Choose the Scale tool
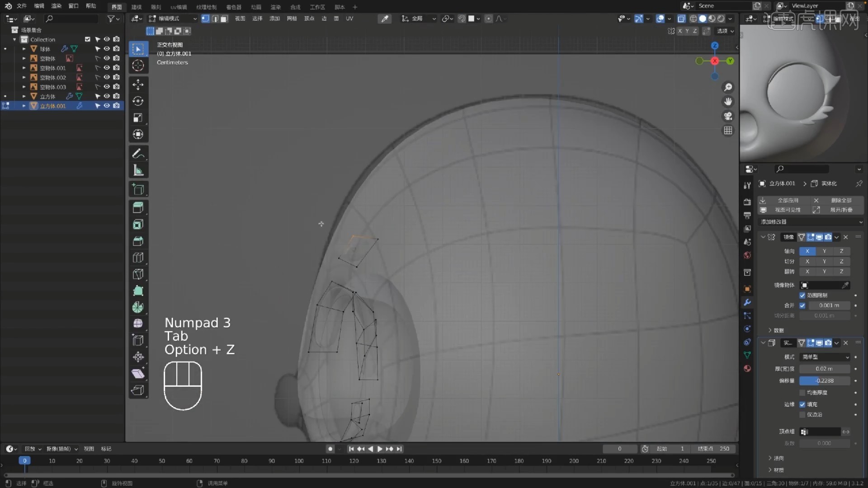The image size is (868, 488). (138, 118)
